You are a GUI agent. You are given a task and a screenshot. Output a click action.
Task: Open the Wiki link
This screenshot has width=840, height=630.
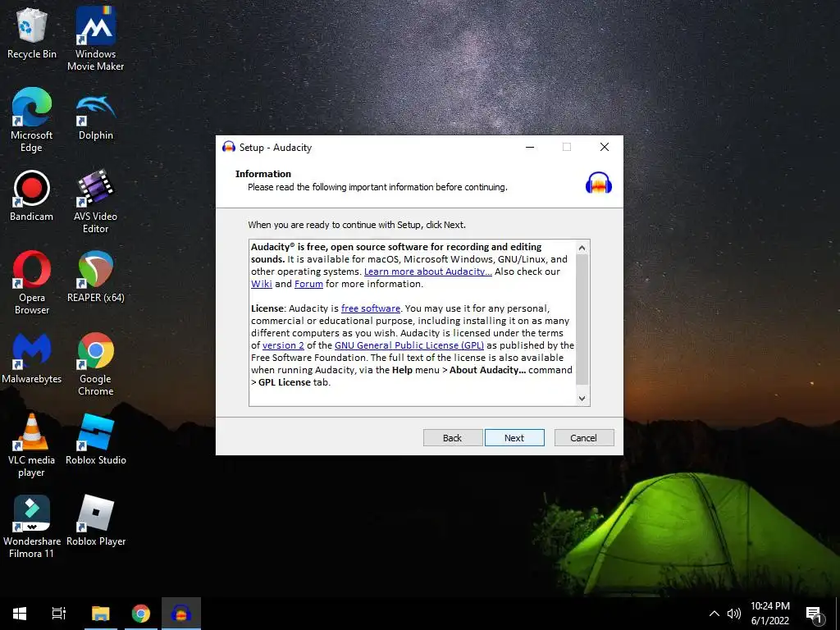[262, 284]
